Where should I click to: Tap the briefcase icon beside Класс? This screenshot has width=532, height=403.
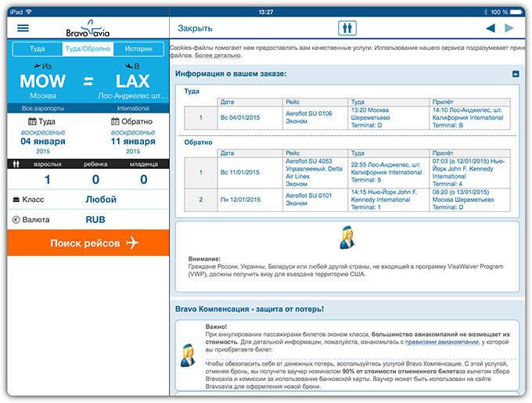click(16, 200)
